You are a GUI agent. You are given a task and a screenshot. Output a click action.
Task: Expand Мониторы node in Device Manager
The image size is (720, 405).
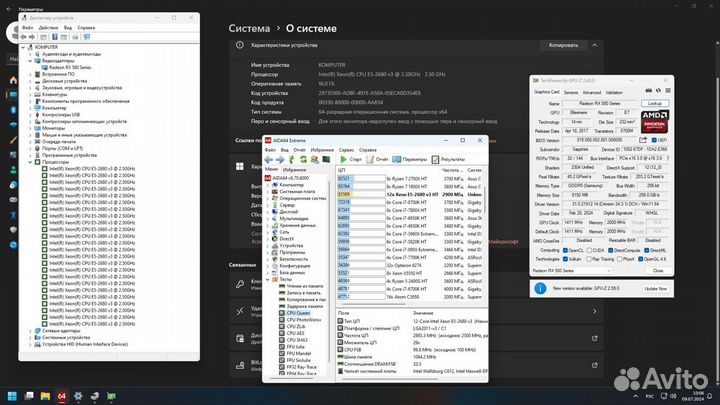31,128
